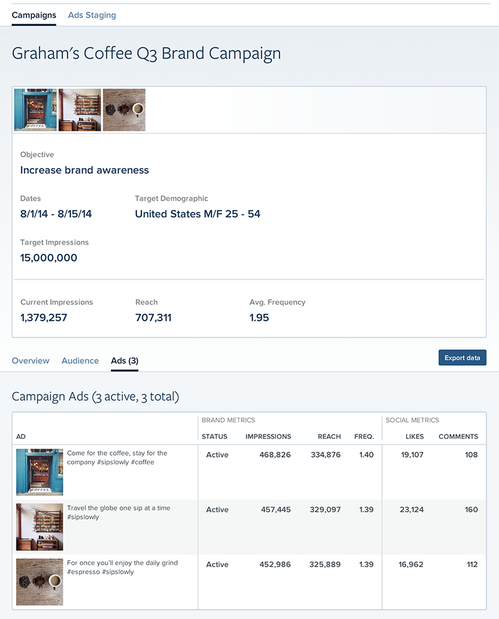Sort by the STATUS column header
The image size is (499, 619).
214,437
